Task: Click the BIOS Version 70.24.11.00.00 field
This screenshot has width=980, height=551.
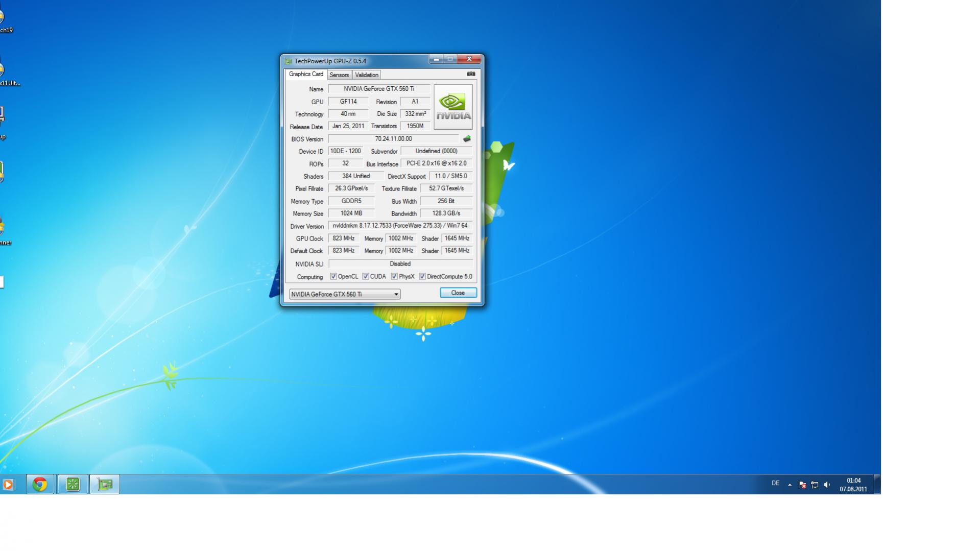Action: (x=394, y=139)
